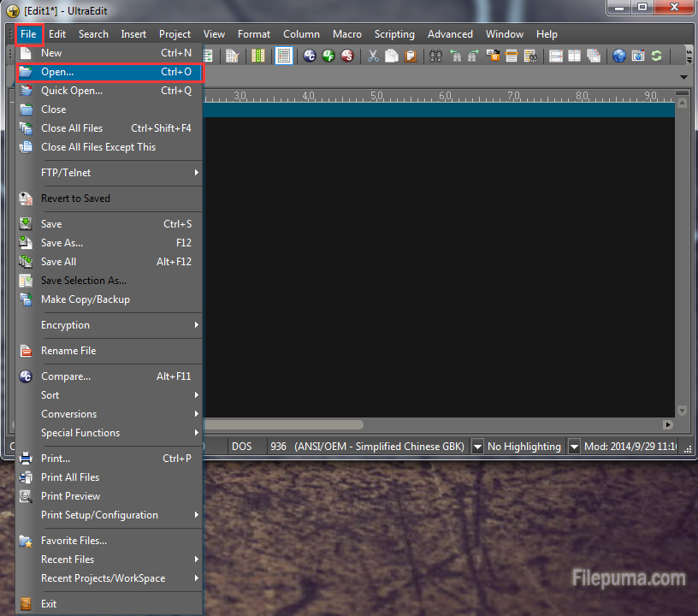
Task: Click the Paste clipboard icon in toolbar
Action: (411, 56)
